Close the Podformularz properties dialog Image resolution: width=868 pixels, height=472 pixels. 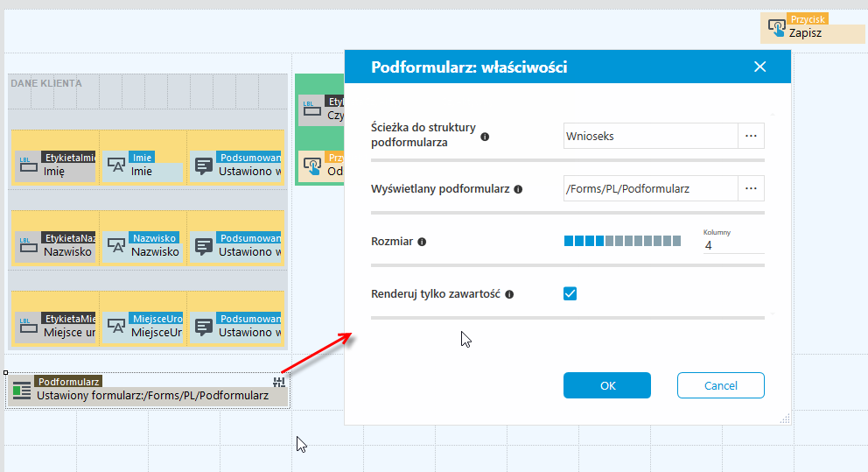pos(760,67)
